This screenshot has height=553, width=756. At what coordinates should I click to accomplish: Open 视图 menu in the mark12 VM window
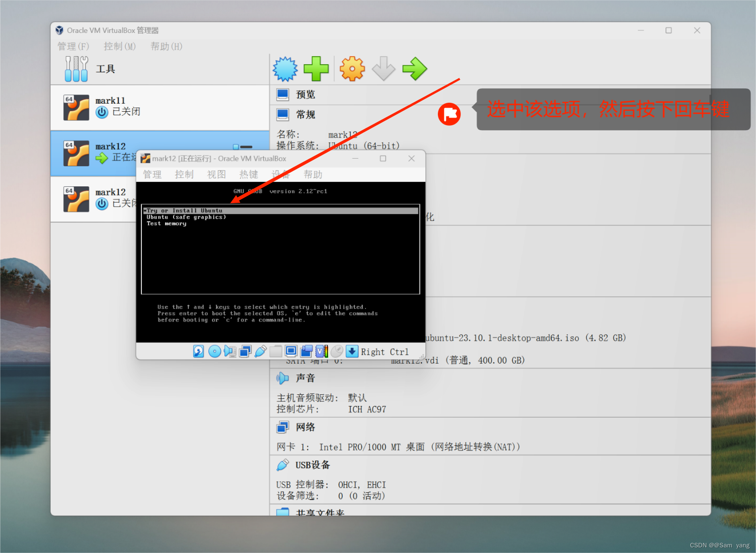pyautogui.click(x=217, y=174)
